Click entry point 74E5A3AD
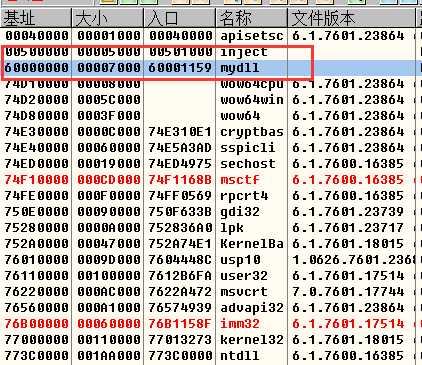 coord(180,148)
